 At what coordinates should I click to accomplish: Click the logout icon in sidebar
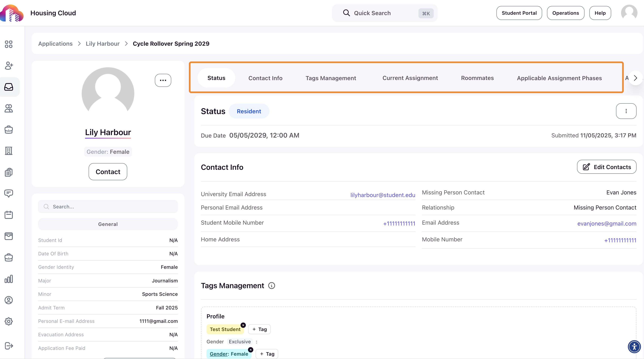[9, 346]
